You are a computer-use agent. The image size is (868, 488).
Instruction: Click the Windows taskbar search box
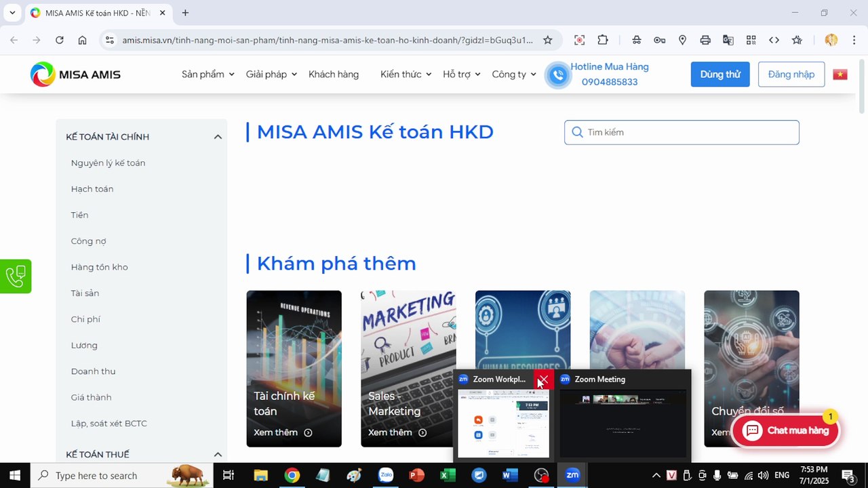(121, 475)
